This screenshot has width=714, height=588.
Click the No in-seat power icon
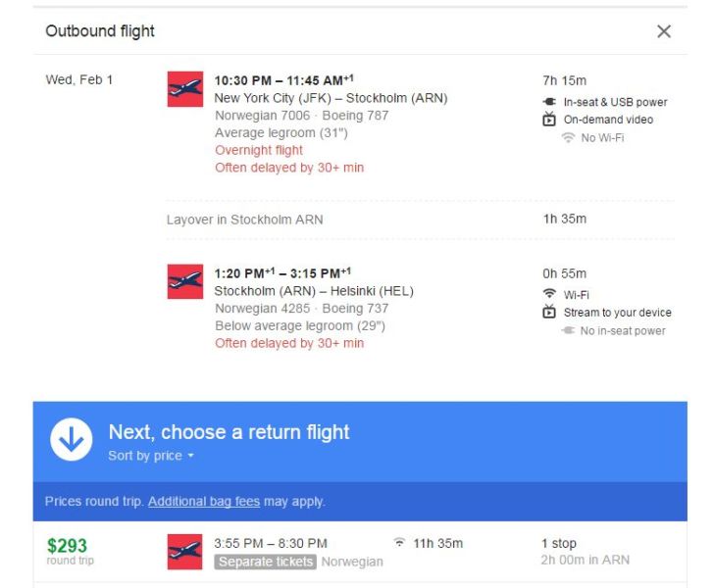568,331
